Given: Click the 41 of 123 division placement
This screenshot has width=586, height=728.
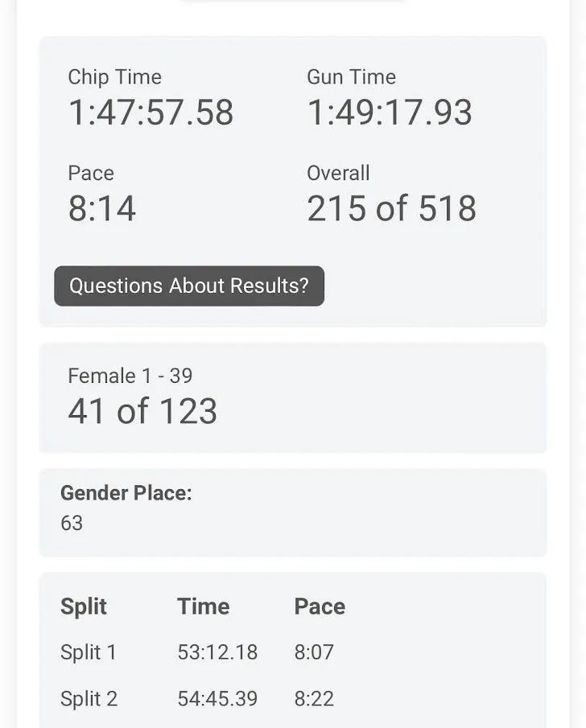Looking at the screenshot, I should click(142, 411).
